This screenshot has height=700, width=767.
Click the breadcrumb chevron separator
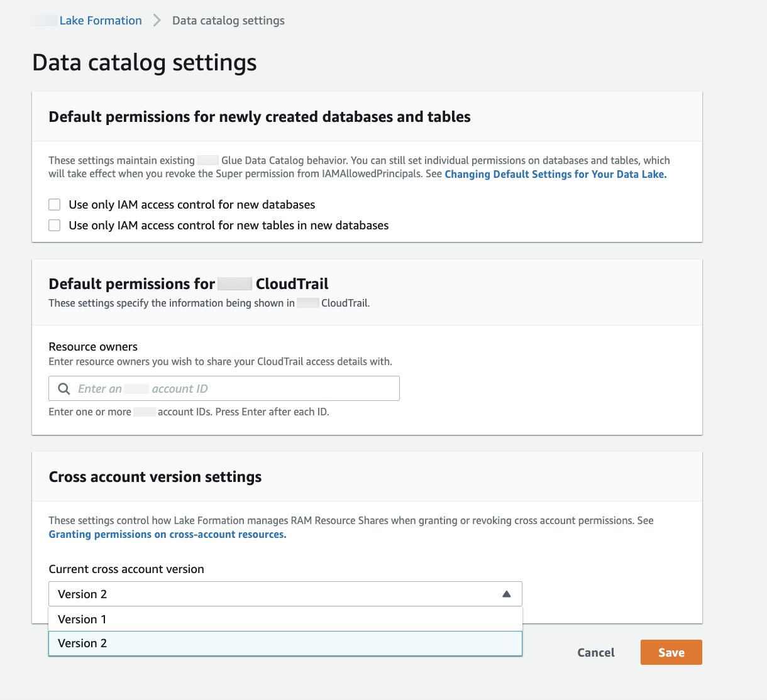click(x=157, y=21)
